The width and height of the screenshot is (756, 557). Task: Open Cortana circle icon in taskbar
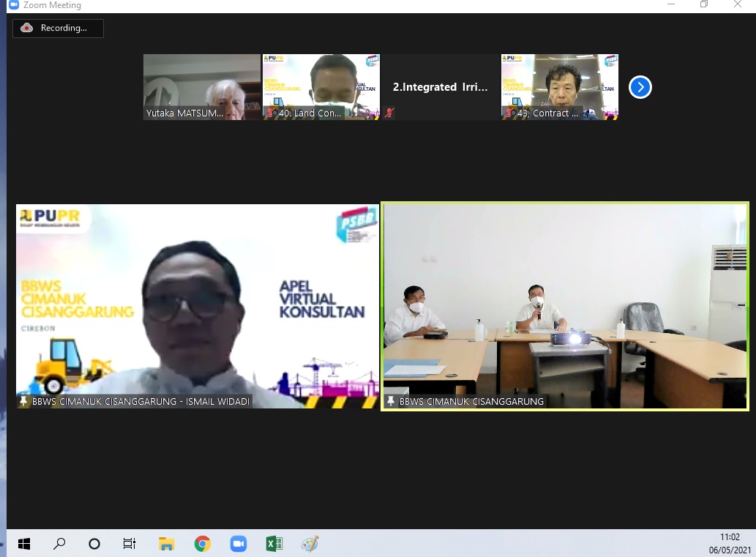(94, 544)
